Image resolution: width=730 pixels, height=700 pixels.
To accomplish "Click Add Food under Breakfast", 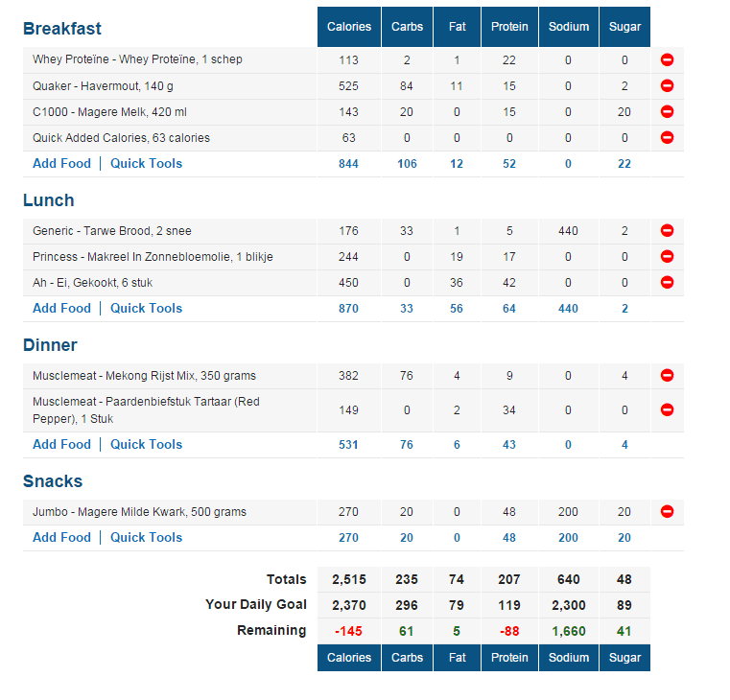I will tap(61, 163).
